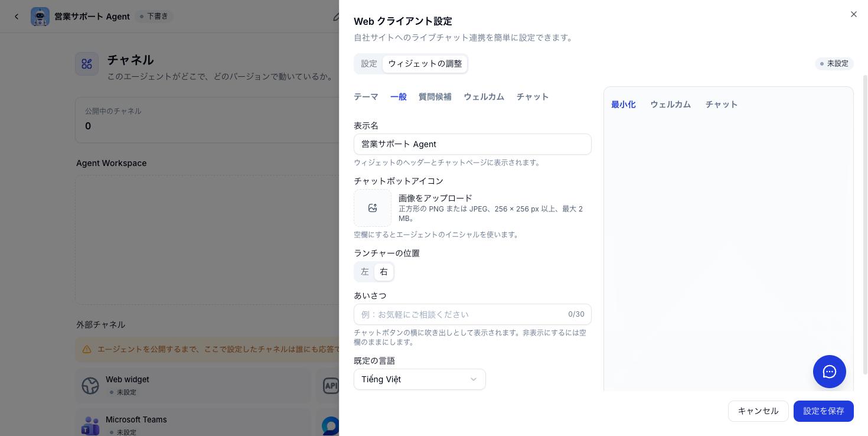The height and width of the screenshot is (436, 868).
Task: Click the API channel icon
Action: (331, 386)
